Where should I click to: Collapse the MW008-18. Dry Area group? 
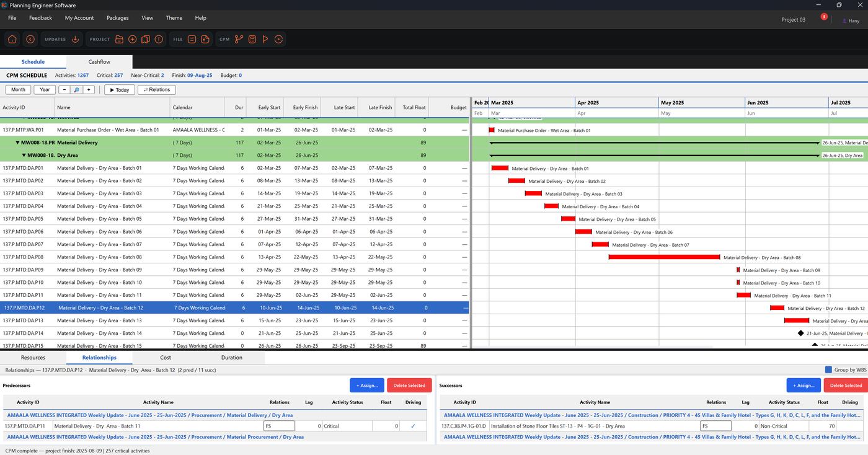[24, 156]
